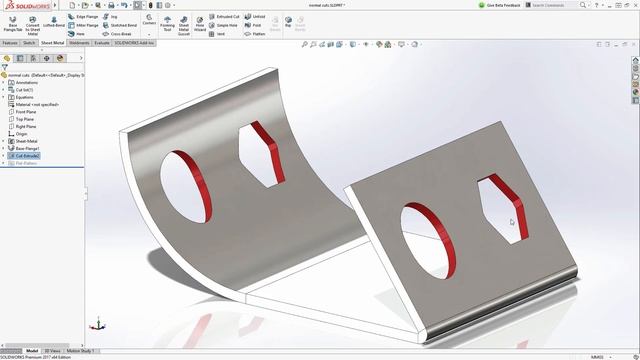This screenshot has width=640, height=360.
Task: Select the Flat-Pattern feature
Action: pyautogui.click(x=22, y=163)
